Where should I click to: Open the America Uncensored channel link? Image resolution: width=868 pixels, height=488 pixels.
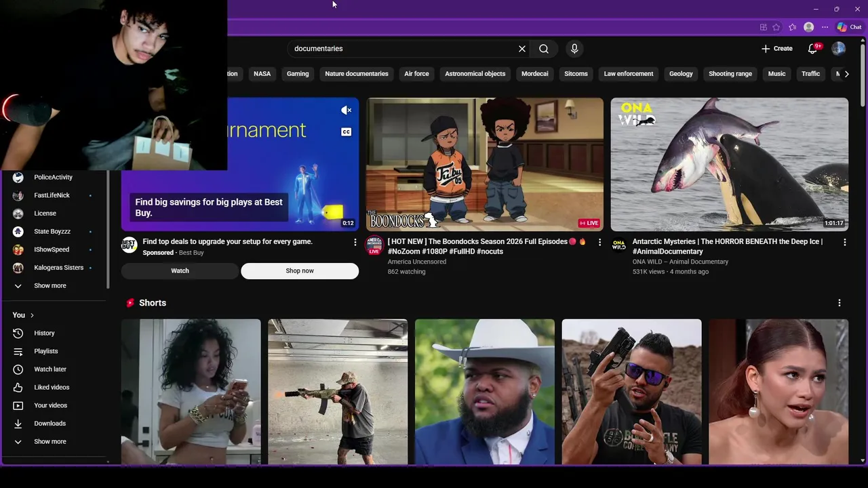point(417,262)
